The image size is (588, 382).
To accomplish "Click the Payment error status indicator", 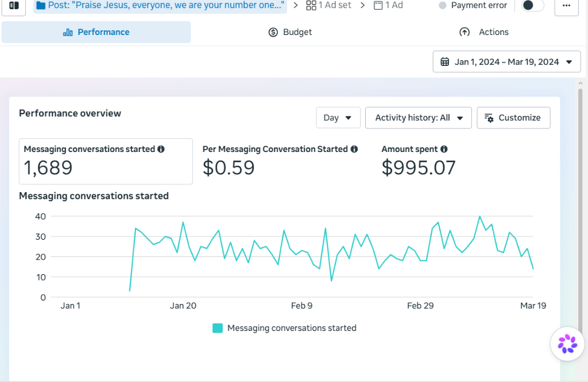I will click(x=443, y=6).
